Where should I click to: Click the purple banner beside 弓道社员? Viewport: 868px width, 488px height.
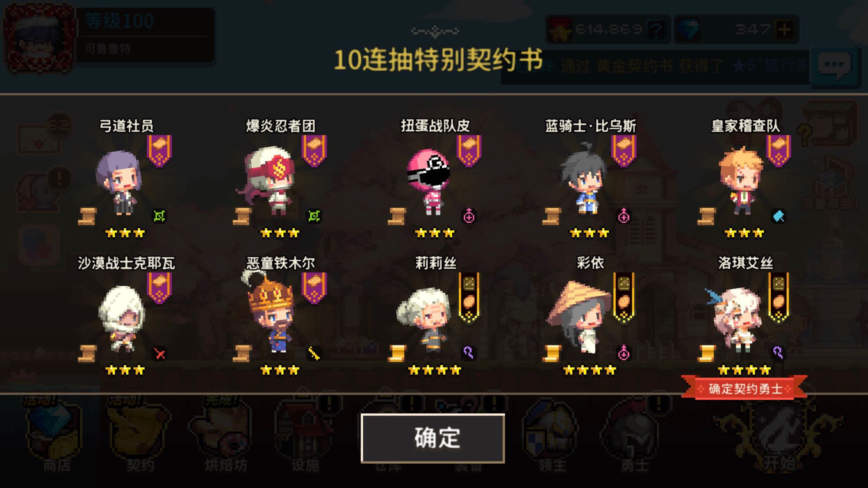[x=159, y=151]
